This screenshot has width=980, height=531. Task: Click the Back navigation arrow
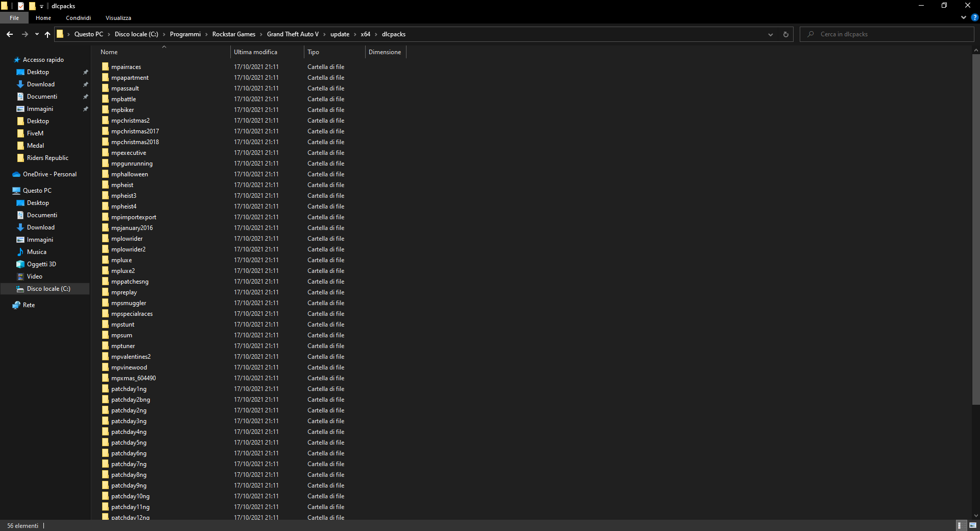10,34
